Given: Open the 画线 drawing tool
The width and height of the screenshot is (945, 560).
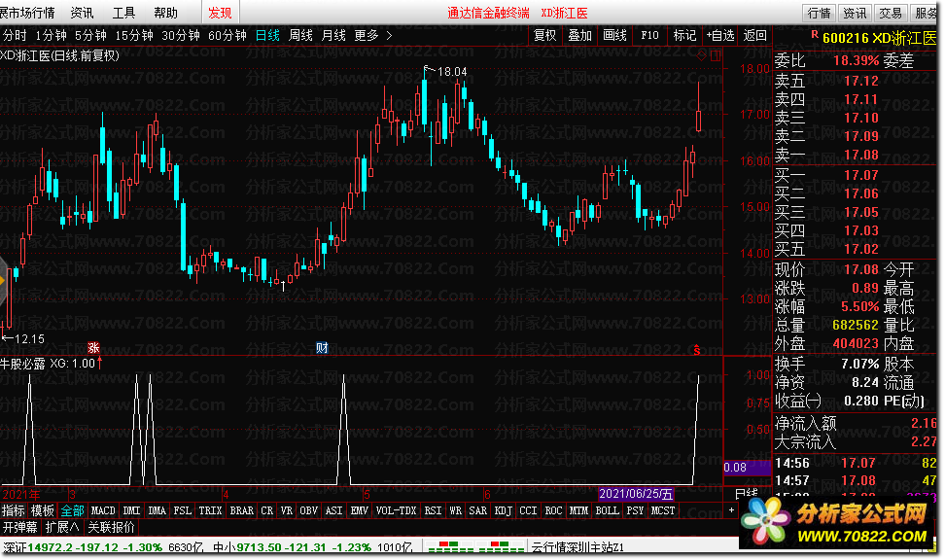Looking at the screenshot, I should (x=615, y=36).
